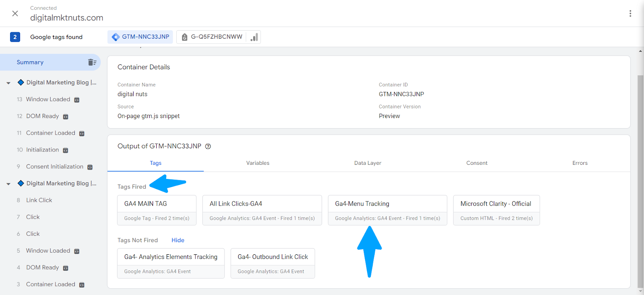
Task: Click the code icon next to event 13 Window Loaded
Action: (77, 100)
